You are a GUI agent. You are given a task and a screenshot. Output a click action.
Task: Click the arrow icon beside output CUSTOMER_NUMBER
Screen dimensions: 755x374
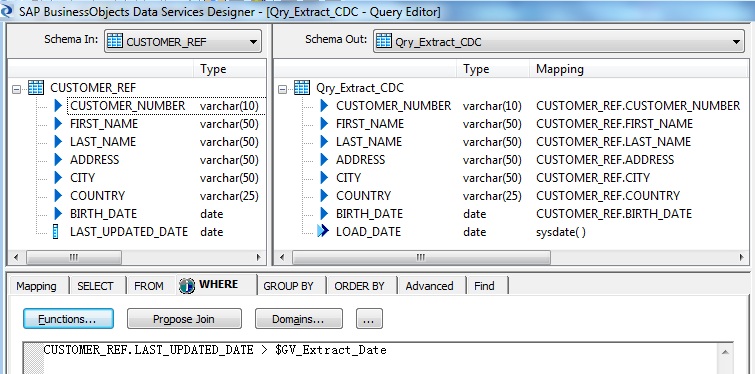[x=324, y=105]
